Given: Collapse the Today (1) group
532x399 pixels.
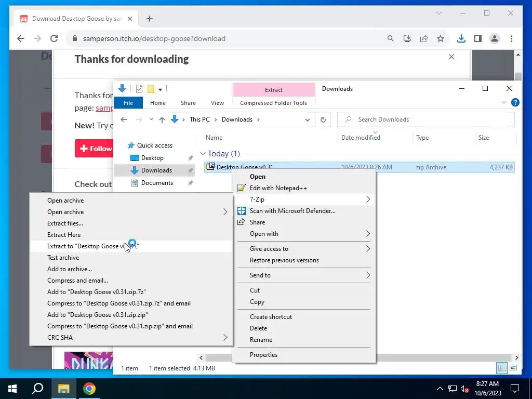Looking at the screenshot, I should (203, 154).
